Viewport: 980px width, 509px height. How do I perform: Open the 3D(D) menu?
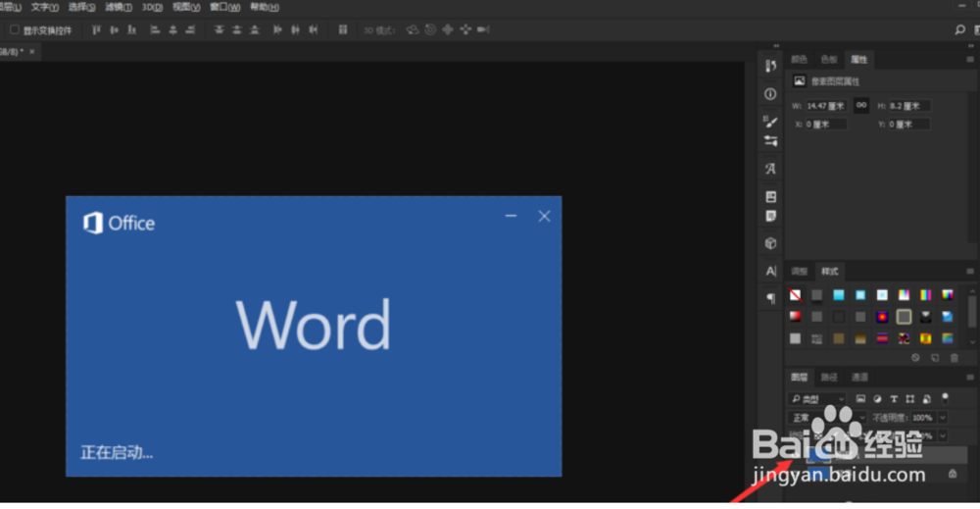152,7
